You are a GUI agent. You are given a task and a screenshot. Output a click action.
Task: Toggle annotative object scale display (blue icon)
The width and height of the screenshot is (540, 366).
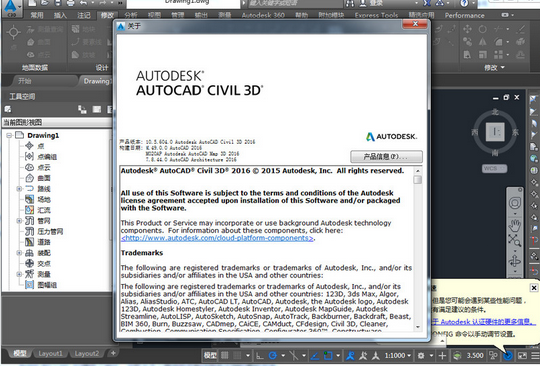351,355
